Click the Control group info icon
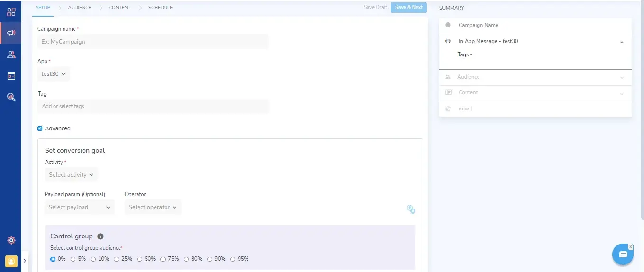Screen dimensions: 644x272 [x=100, y=236]
